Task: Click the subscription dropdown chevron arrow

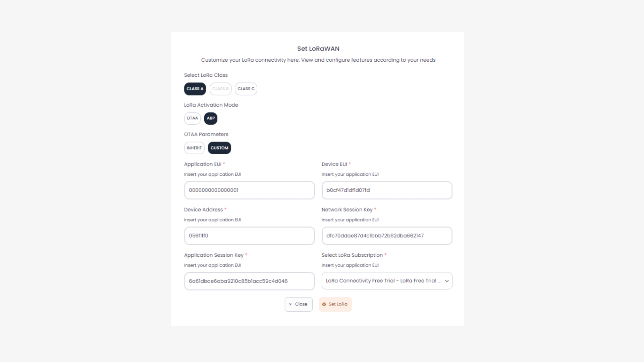Action: click(x=447, y=281)
